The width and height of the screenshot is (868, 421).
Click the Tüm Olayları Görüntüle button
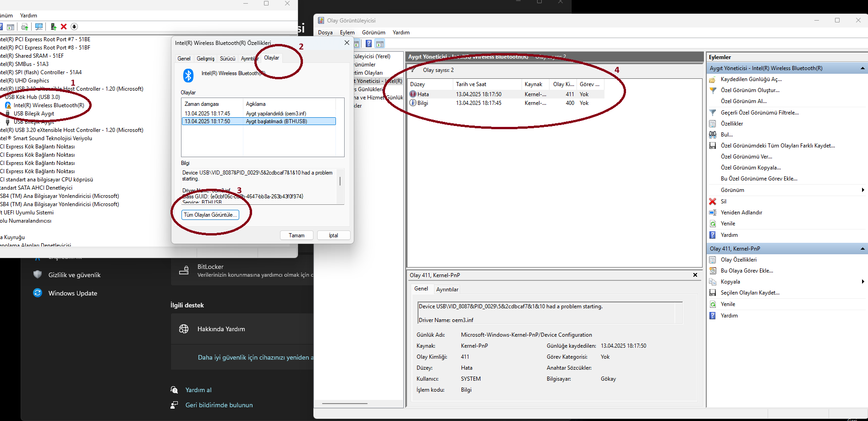point(210,215)
